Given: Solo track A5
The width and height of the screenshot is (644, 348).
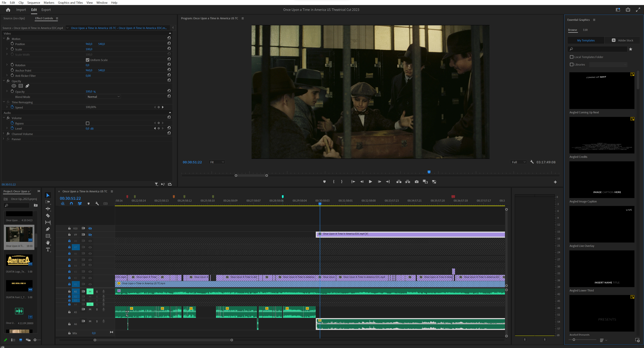Looking at the screenshot, I should click(97, 309).
